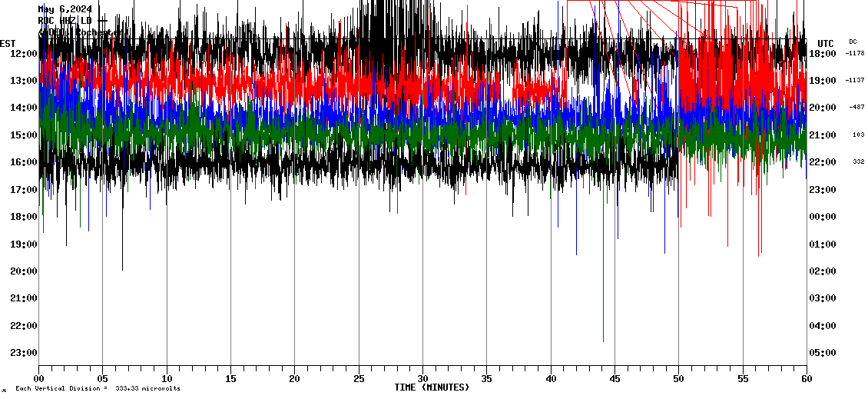Select the 16:00 EST row label
This screenshot has height=399, width=868.
click(24, 161)
